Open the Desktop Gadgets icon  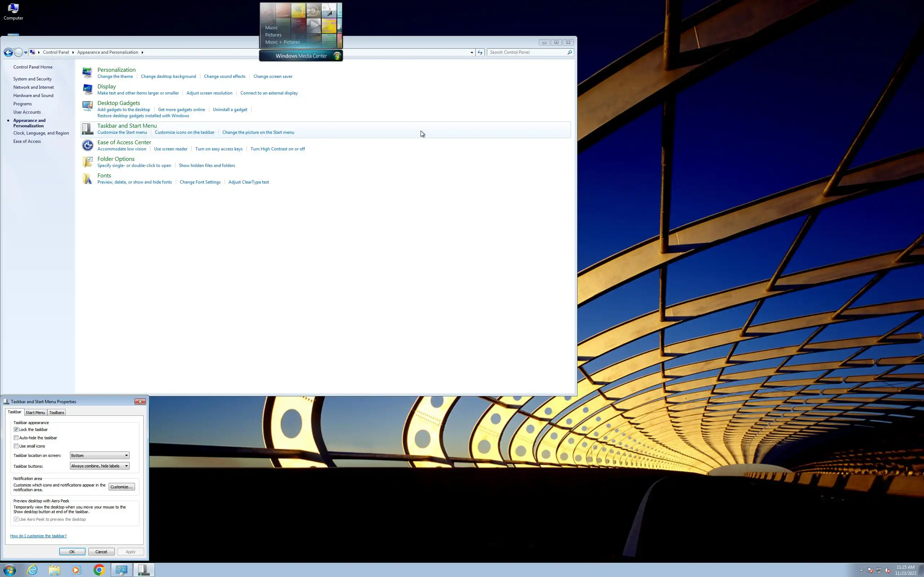[87, 106]
